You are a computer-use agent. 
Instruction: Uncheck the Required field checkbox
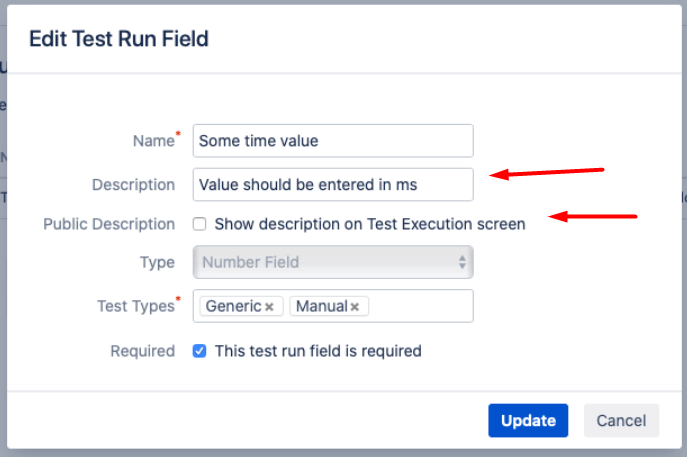pyautogui.click(x=200, y=351)
